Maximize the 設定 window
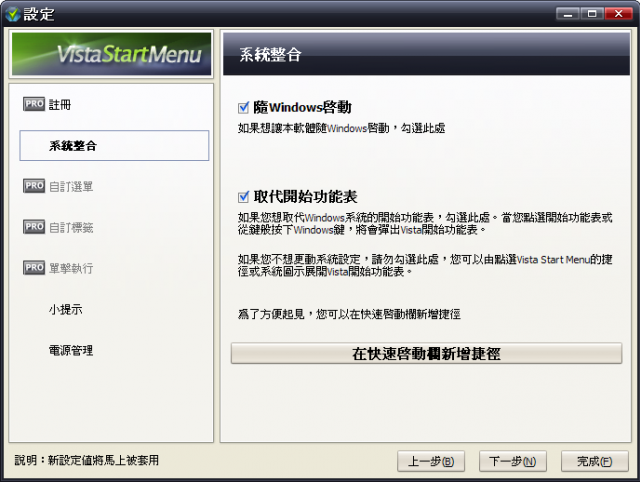Screen dimensions: 640x482 pos(592,14)
